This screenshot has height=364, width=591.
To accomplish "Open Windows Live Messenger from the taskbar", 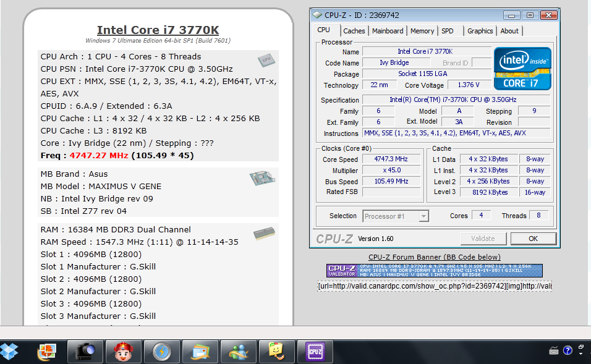I will pyautogui.click(x=239, y=352).
